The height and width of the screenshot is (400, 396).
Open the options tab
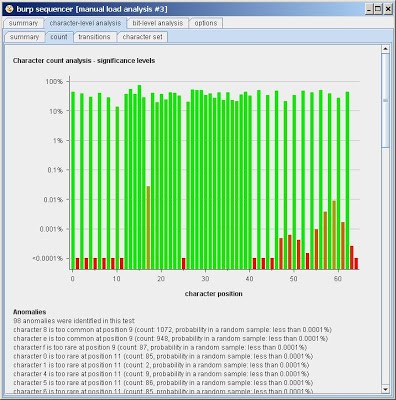pyautogui.click(x=206, y=23)
